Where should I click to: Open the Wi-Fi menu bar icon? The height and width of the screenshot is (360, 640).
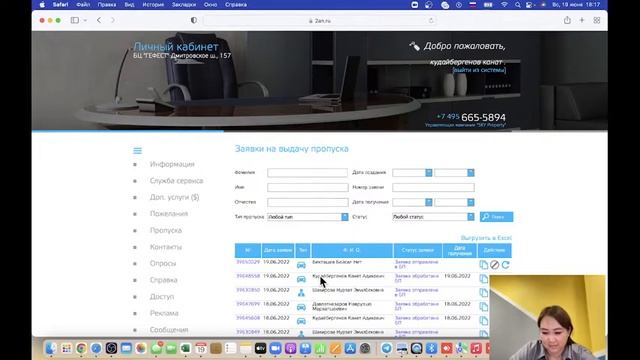click(x=504, y=5)
